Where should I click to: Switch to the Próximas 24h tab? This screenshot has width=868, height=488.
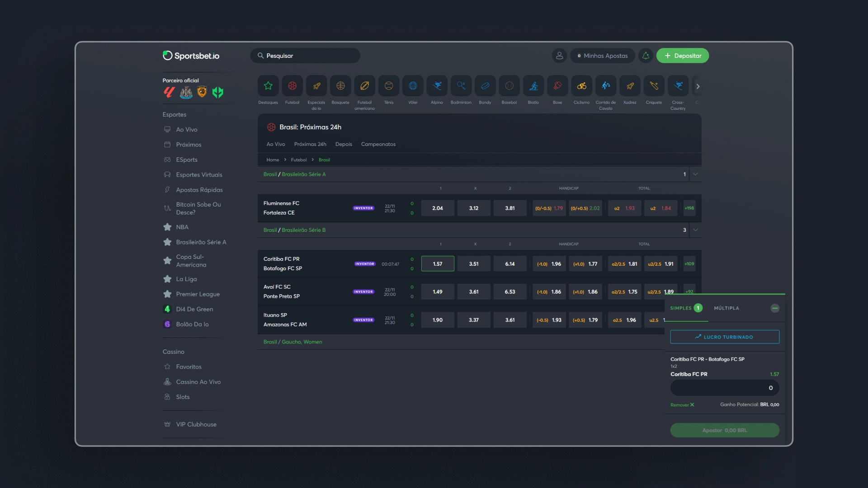[310, 144]
